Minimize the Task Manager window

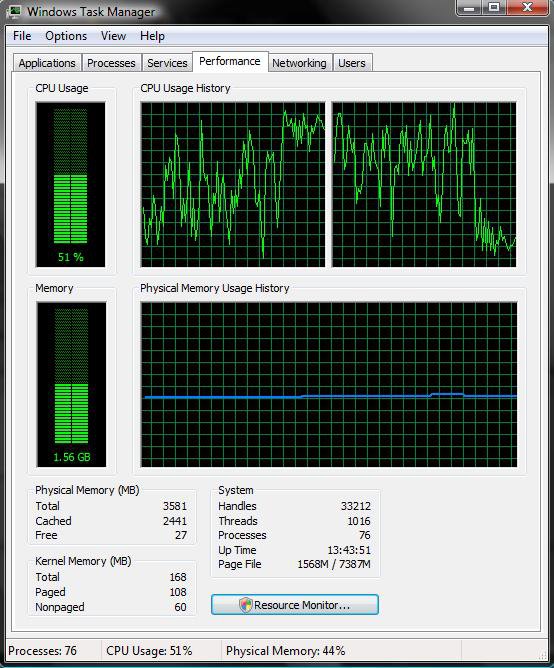click(469, 8)
